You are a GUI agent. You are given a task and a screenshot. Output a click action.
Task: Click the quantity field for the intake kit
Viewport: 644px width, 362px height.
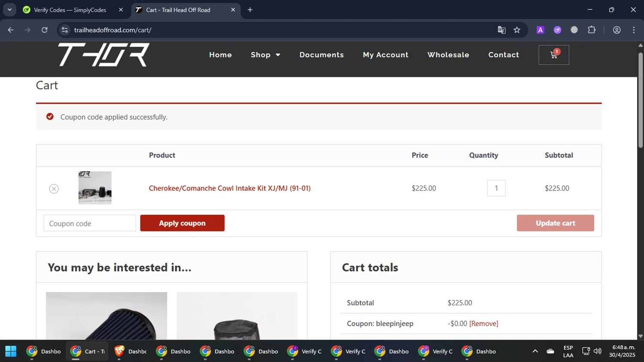[496, 189]
